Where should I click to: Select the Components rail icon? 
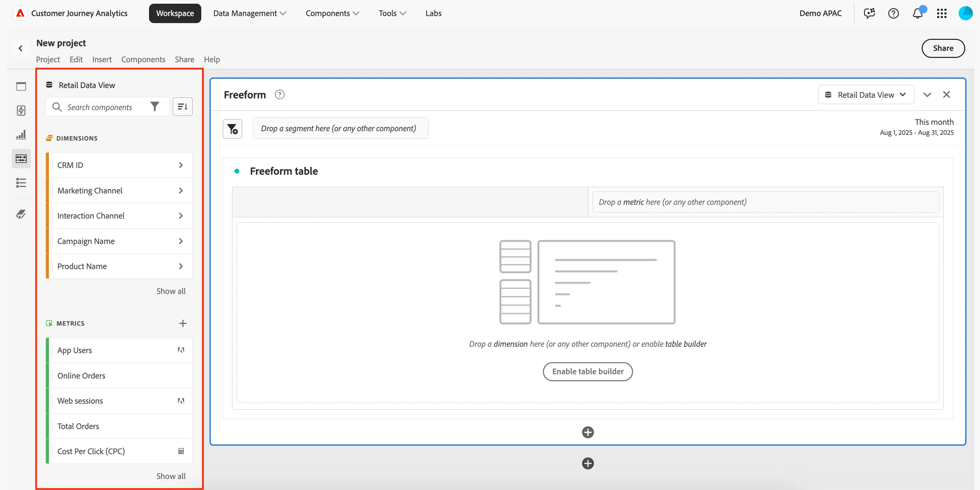click(x=21, y=159)
